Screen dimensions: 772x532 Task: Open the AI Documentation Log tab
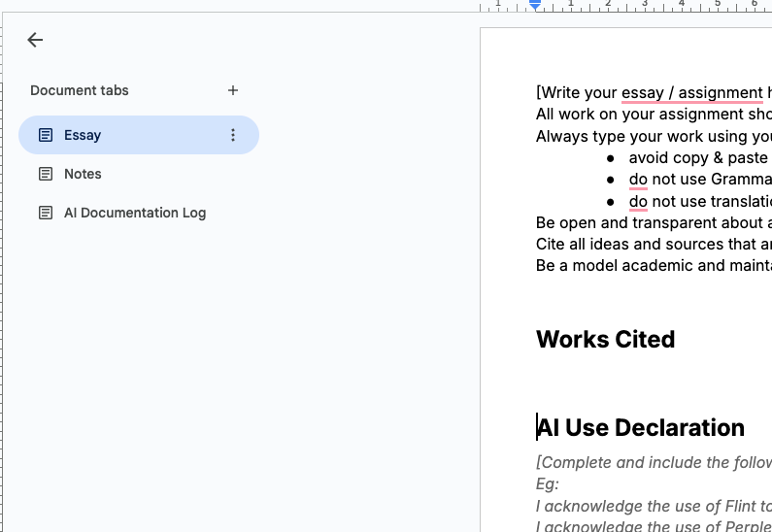134,213
